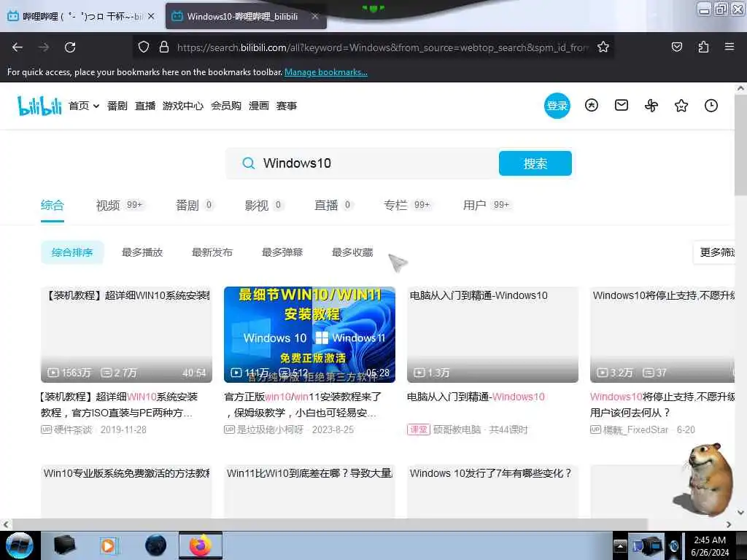Screen dimensions: 747x560
Task: Expand the 更多筛选 filter button
Action: (x=714, y=252)
